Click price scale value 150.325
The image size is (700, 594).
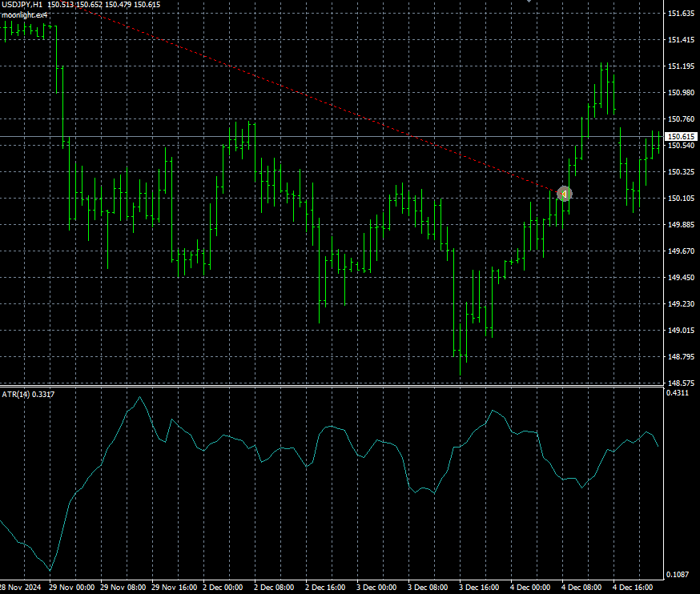(681, 172)
